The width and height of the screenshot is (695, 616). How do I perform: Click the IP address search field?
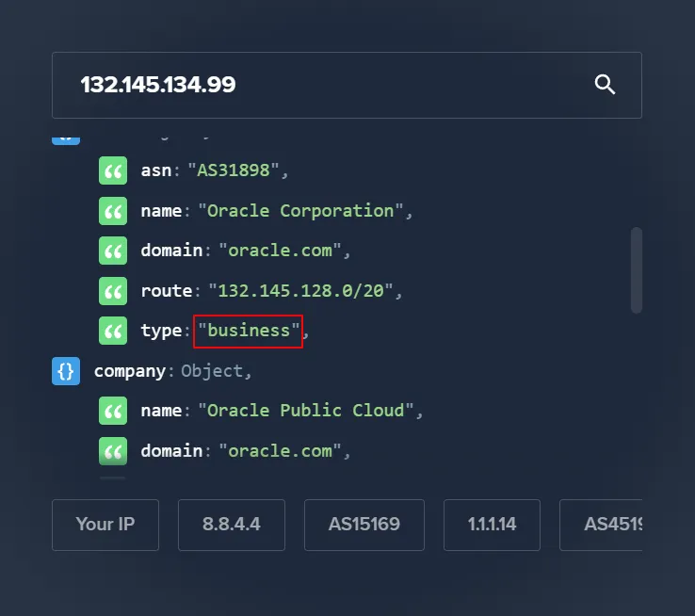pos(347,85)
